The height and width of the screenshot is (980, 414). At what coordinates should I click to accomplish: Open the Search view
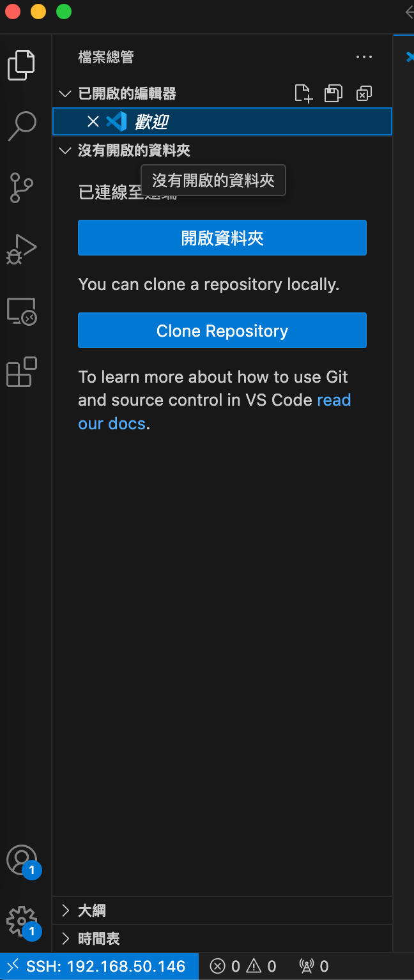point(22,126)
